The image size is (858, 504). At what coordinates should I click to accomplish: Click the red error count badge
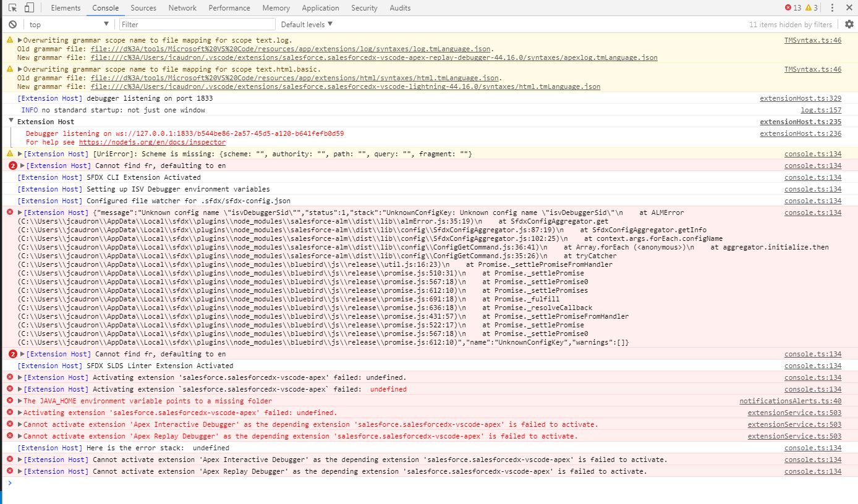792,7
